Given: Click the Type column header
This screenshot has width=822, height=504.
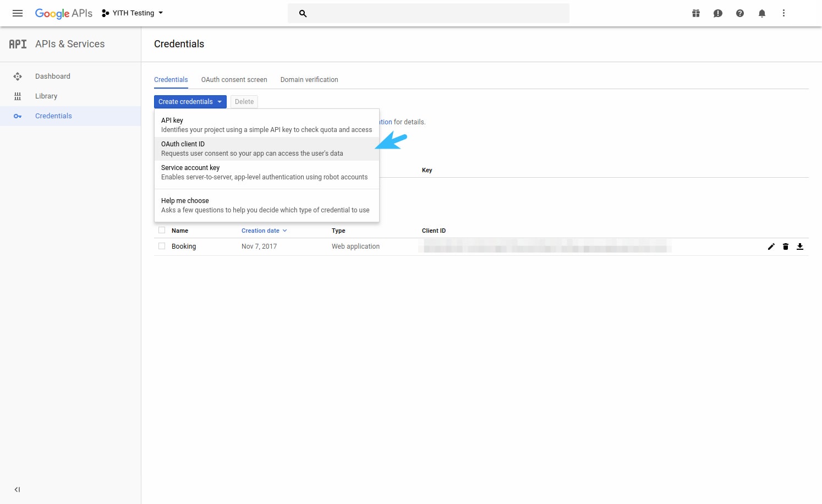Looking at the screenshot, I should pyautogui.click(x=338, y=231).
